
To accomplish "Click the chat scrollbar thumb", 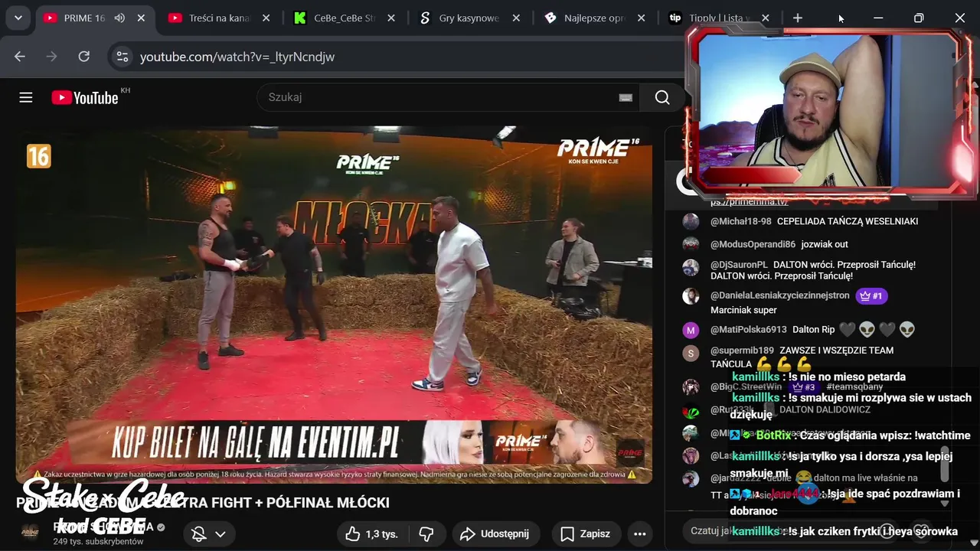I will 944,465.
